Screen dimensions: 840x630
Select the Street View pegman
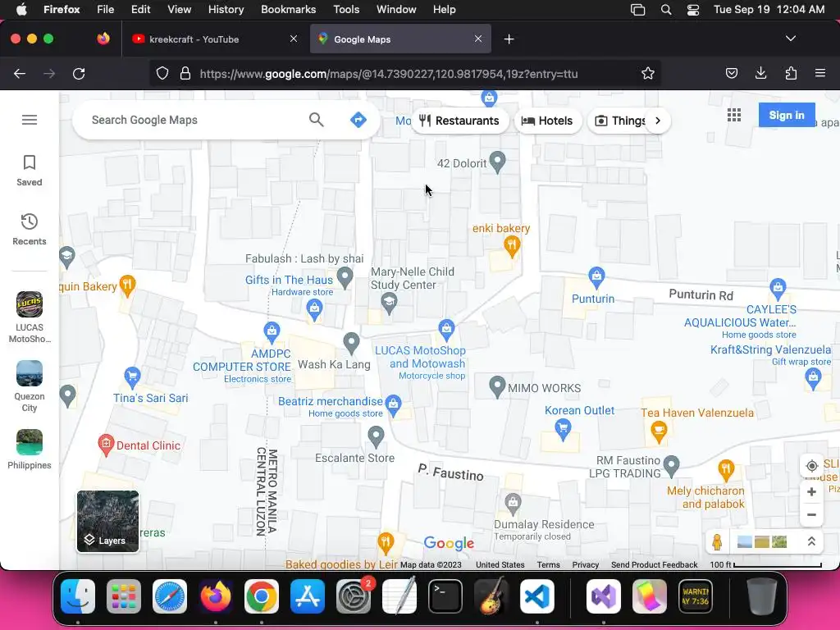click(x=717, y=542)
